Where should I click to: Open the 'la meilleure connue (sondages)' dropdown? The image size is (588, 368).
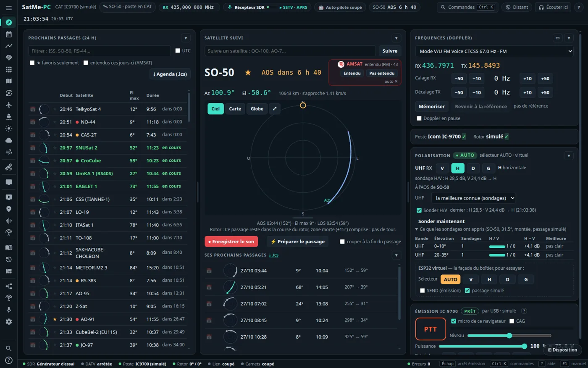pyautogui.click(x=474, y=198)
